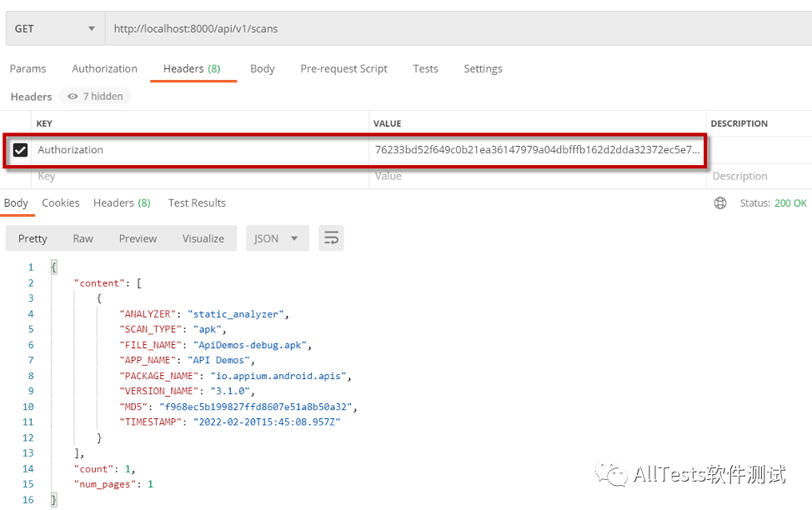Select the Raw view button
This screenshot has width=812, height=510.
coord(83,238)
